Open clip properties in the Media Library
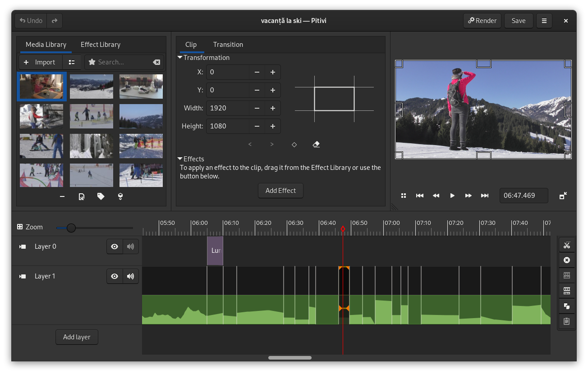 [x=81, y=196]
